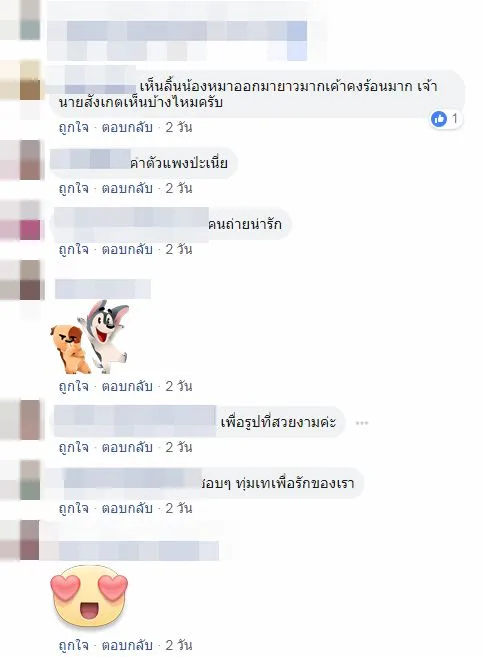Image resolution: width=483 pixels, height=657 pixels.
Task: Open avatar of the ค่าตัวแพงป่ะเนี่ย commenter
Action: (x=21, y=160)
